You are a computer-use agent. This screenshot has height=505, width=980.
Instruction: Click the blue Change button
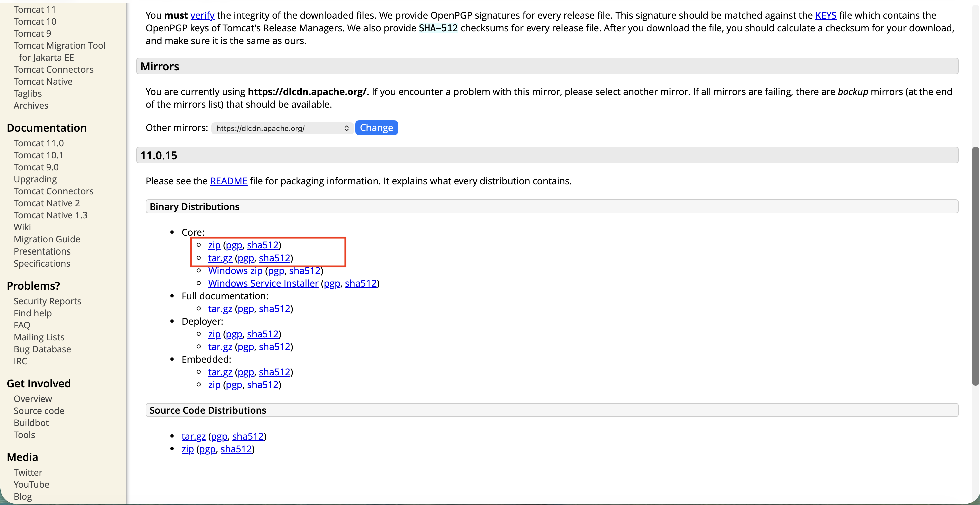[x=376, y=128]
